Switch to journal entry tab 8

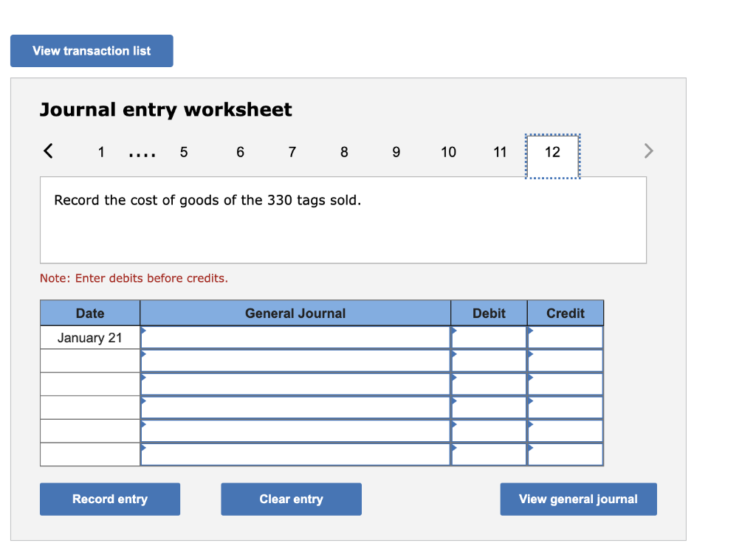pyautogui.click(x=344, y=152)
